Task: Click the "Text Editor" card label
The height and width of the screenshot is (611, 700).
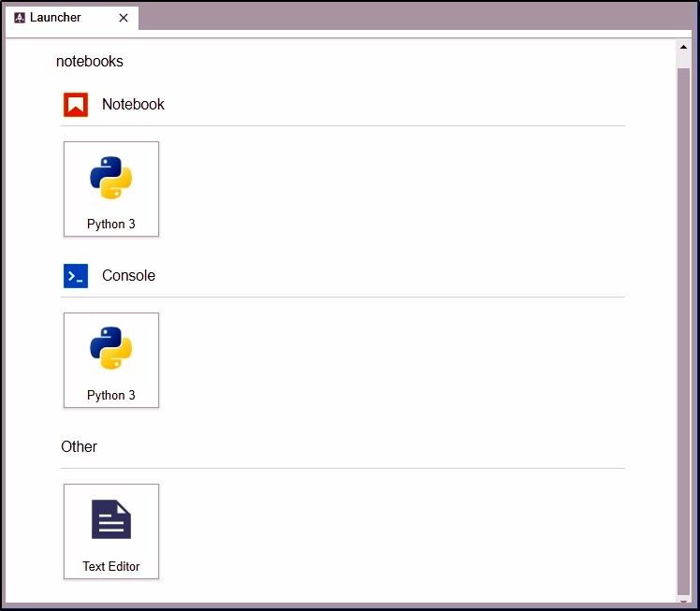Action: (x=110, y=567)
